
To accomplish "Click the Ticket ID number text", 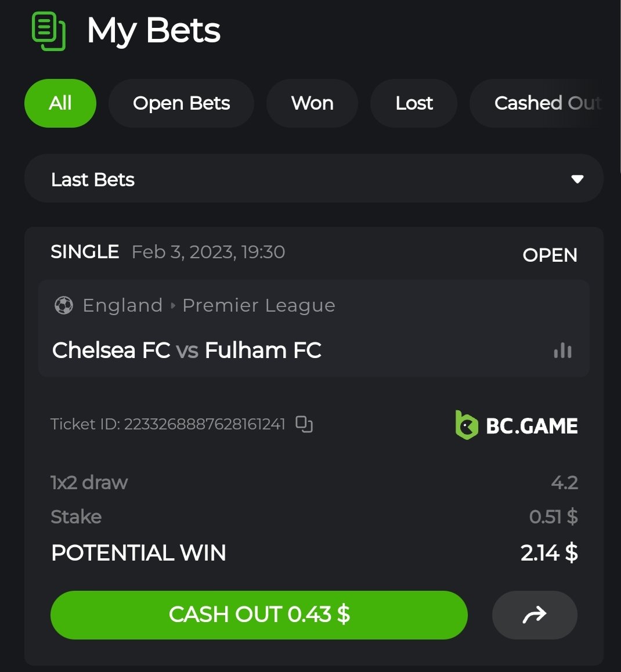I will (204, 424).
